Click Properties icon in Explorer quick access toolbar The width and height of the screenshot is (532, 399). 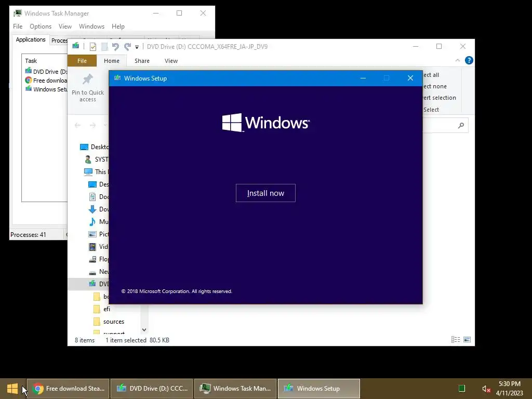[x=92, y=46]
